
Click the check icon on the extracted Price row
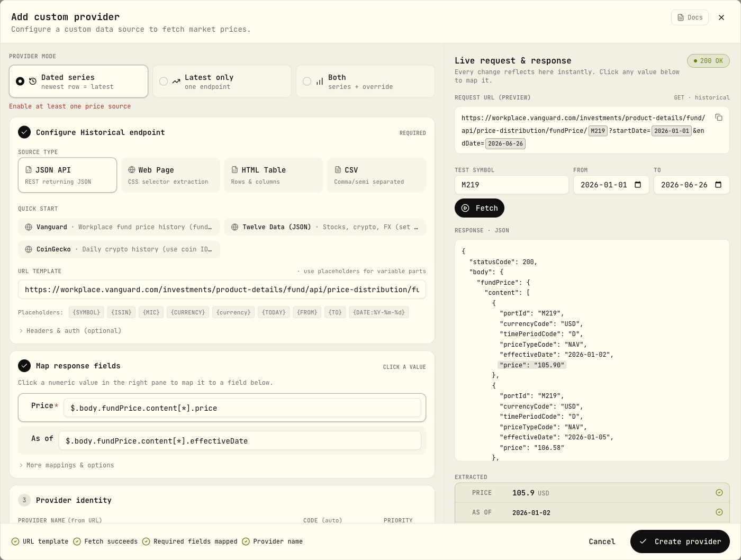click(719, 493)
